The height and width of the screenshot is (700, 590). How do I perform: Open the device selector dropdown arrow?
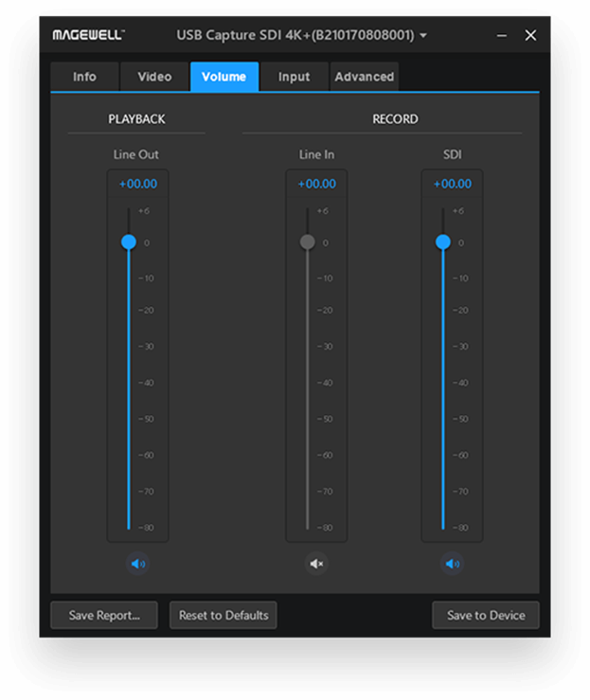[423, 35]
